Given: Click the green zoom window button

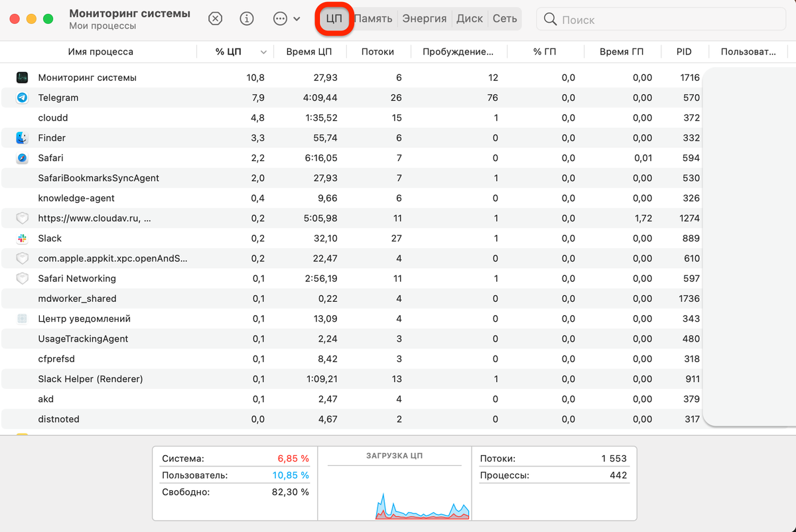Looking at the screenshot, I should click(x=48, y=19).
